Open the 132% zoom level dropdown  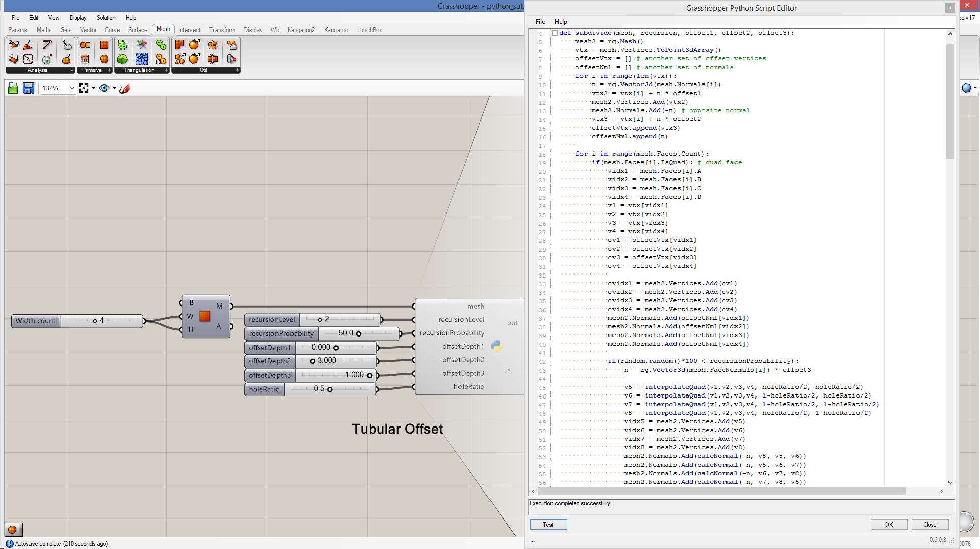click(72, 88)
